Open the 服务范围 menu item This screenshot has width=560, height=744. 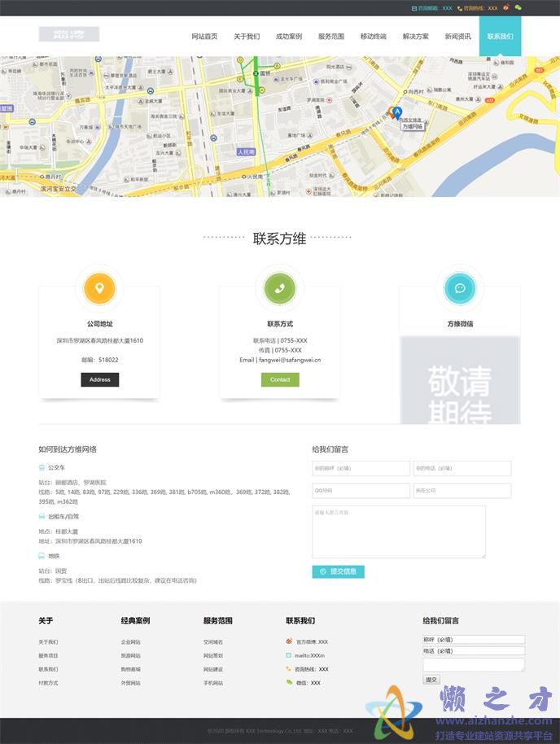331,36
